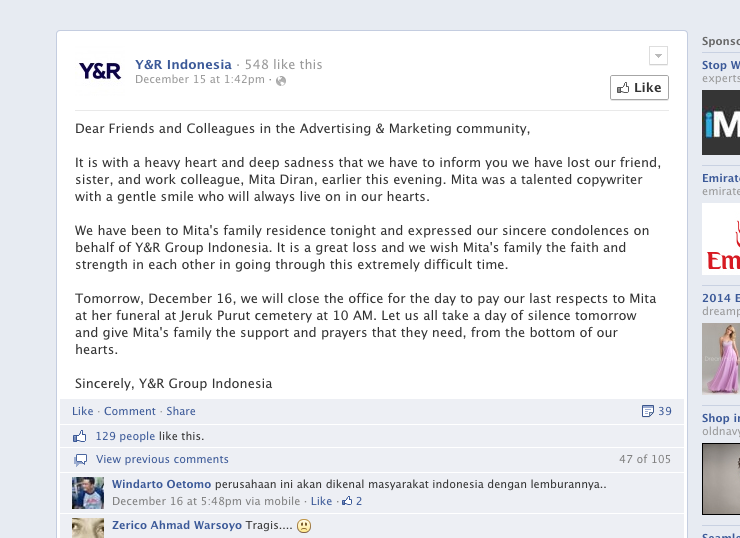Click the pink dress sponsored ad thumbnail
Screen dimensions: 740x538
pos(719,358)
